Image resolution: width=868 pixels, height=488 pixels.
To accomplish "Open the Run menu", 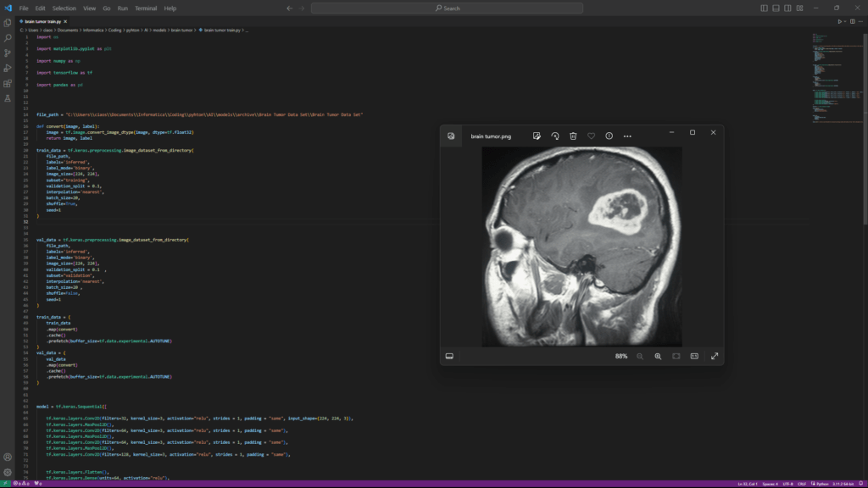I will [122, 8].
